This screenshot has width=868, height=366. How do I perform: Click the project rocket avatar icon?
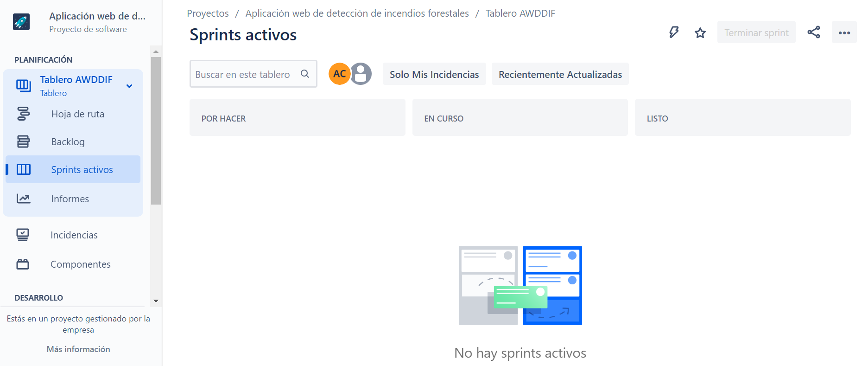tap(21, 22)
